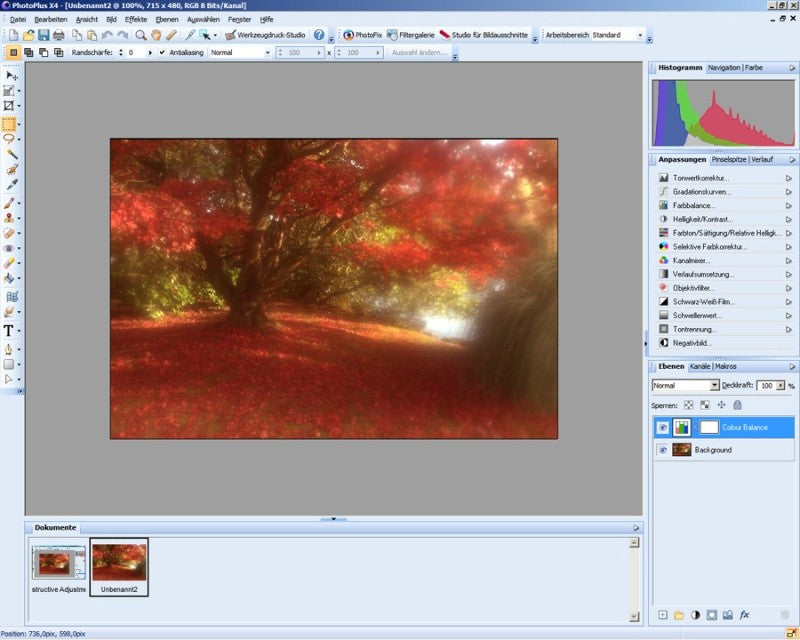The height and width of the screenshot is (640, 800).
Task: Open the Datei menu
Action: pyautogui.click(x=18, y=19)
